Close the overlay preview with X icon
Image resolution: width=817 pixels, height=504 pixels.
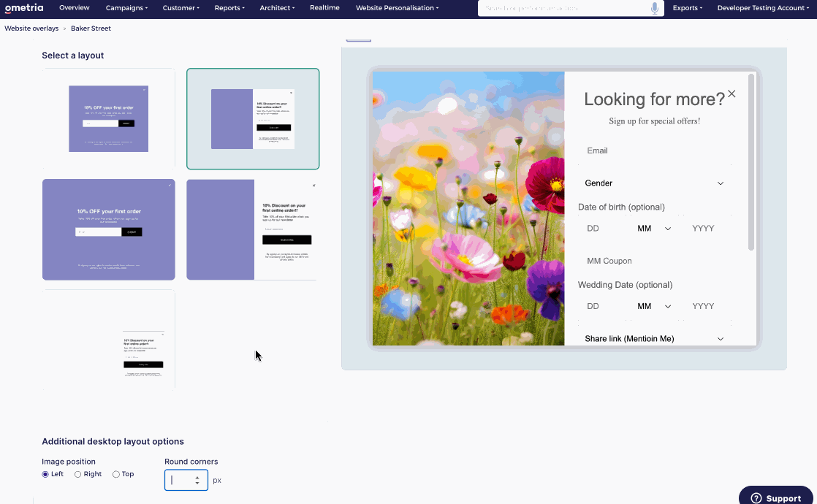[731, 93]
